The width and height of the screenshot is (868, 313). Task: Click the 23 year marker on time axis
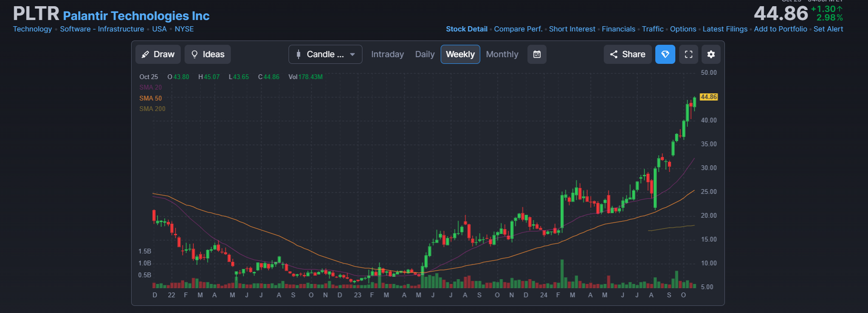(358, 295)
